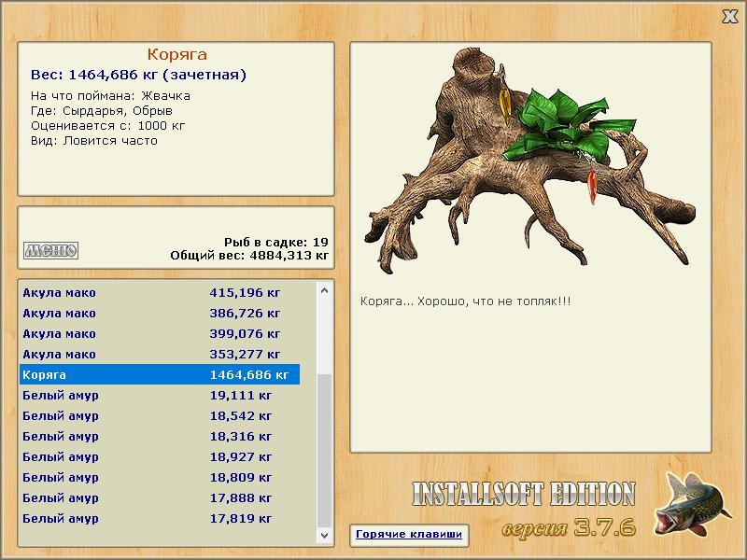Select the Акула мако 386,726 кг row

coord(160,314)
